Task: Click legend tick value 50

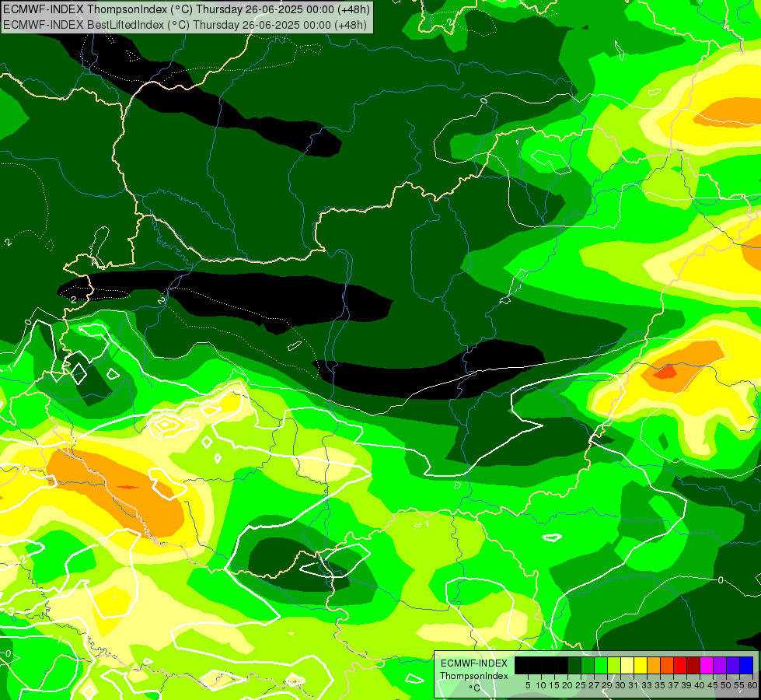Action: click(x=727, y=685)
